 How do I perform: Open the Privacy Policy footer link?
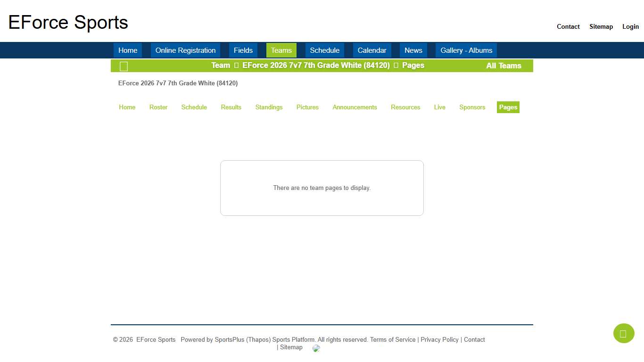tap(439, 340)
